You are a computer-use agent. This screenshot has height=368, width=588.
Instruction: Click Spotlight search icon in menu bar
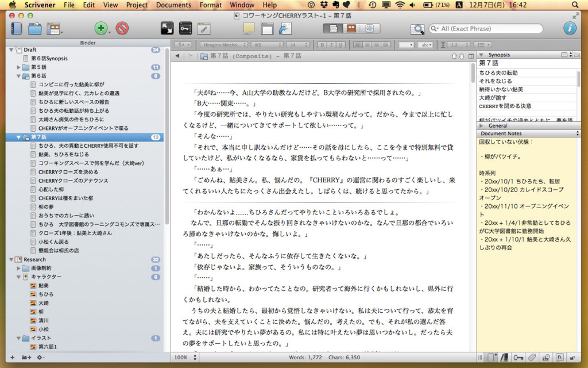pyautogui.click(x=575, y=5)
